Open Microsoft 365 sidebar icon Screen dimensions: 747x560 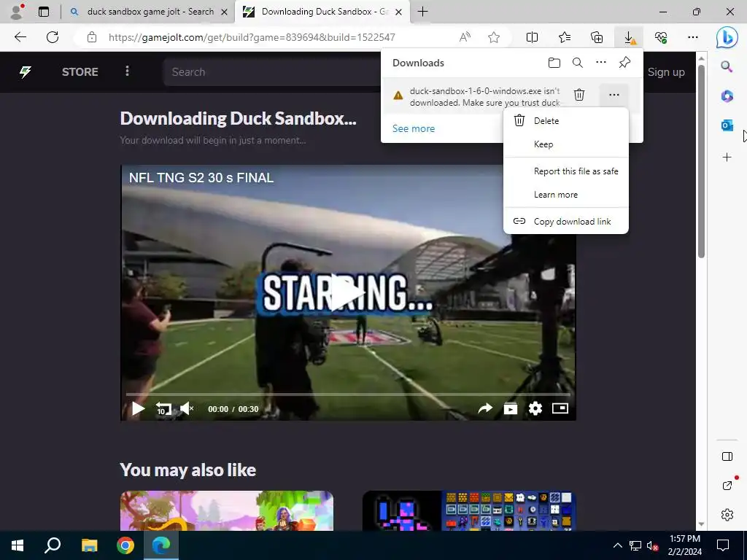pyautogui.click(x=727, y=96)
